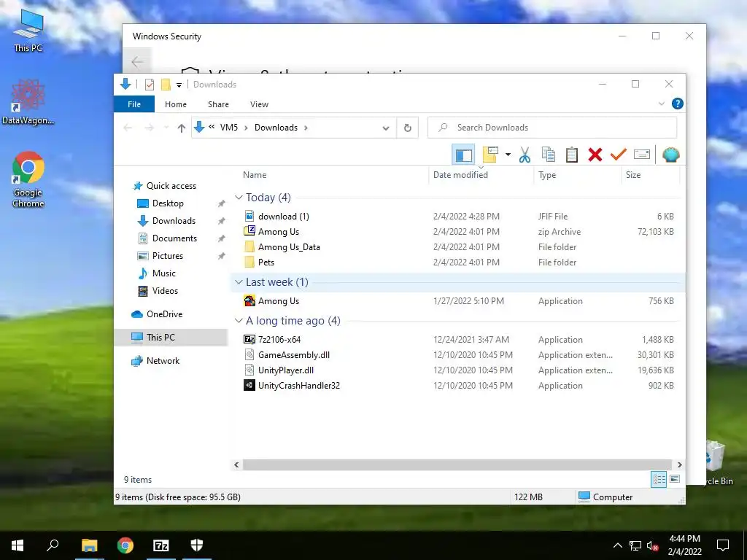Open the Customize Quick Access Toolbar dropdown
Screen dimensions: 747x560
click(179, 85)
